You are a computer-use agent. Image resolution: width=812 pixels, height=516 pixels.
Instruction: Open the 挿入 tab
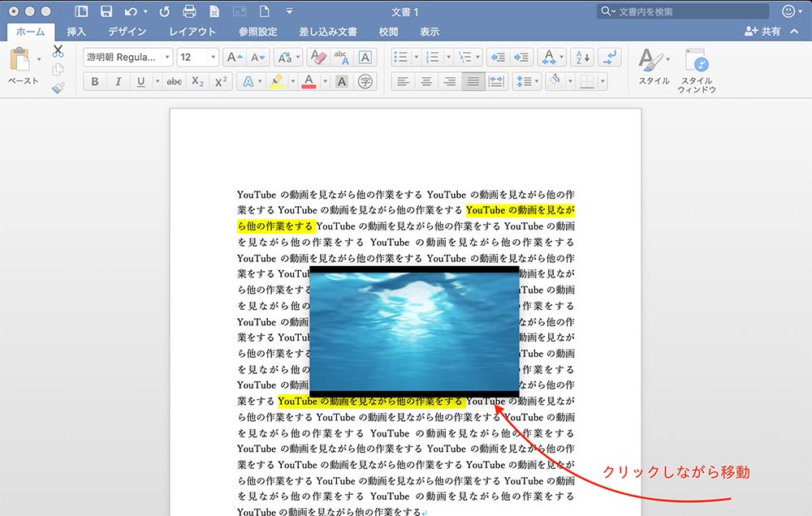[x=76, y=32]
